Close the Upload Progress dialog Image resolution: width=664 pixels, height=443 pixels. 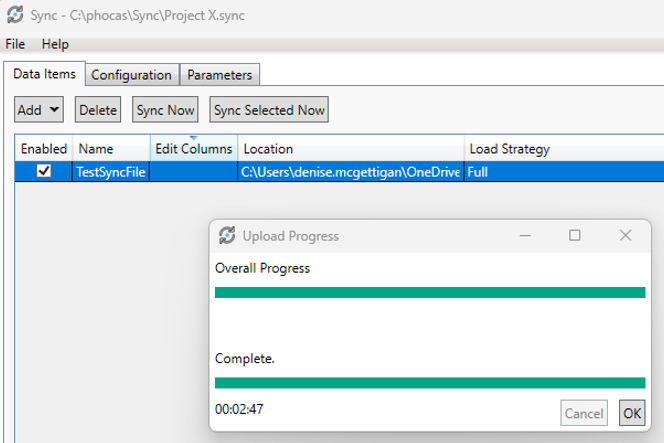625,236
